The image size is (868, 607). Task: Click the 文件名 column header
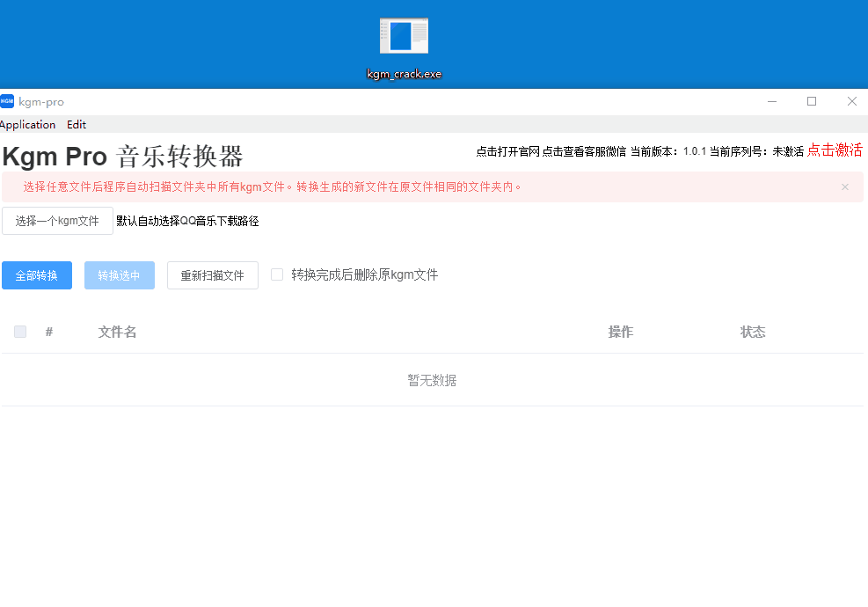(117, 332)
